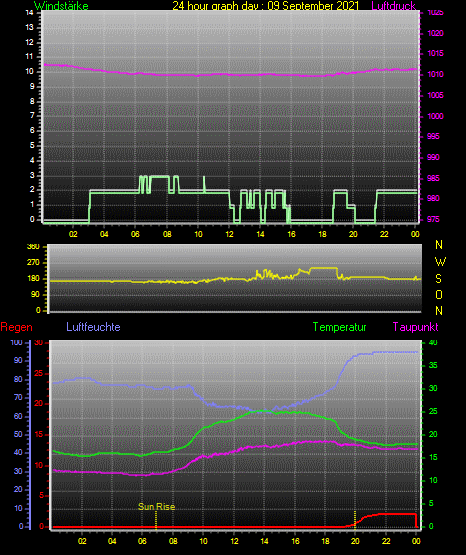Click the 22 hour tick on bottom graph
This screenshot has width=466, height=555.
tap(386, 541)
